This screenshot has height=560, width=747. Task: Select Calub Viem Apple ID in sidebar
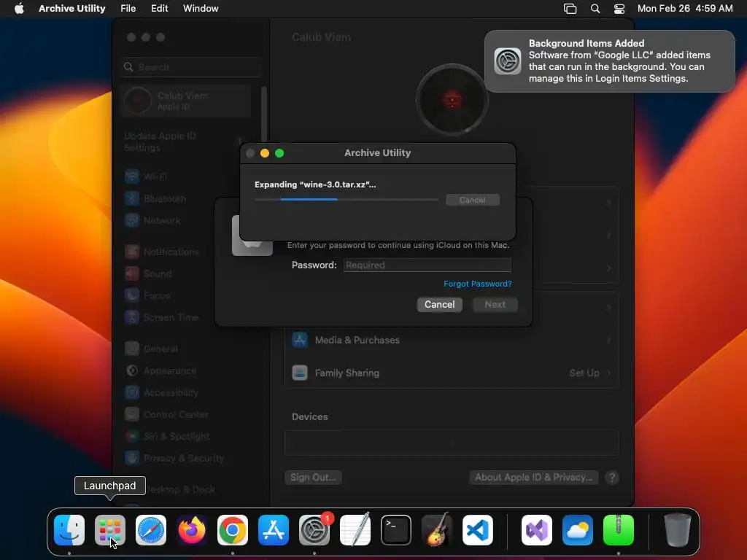pyautogui.click(x=186, y=101)
